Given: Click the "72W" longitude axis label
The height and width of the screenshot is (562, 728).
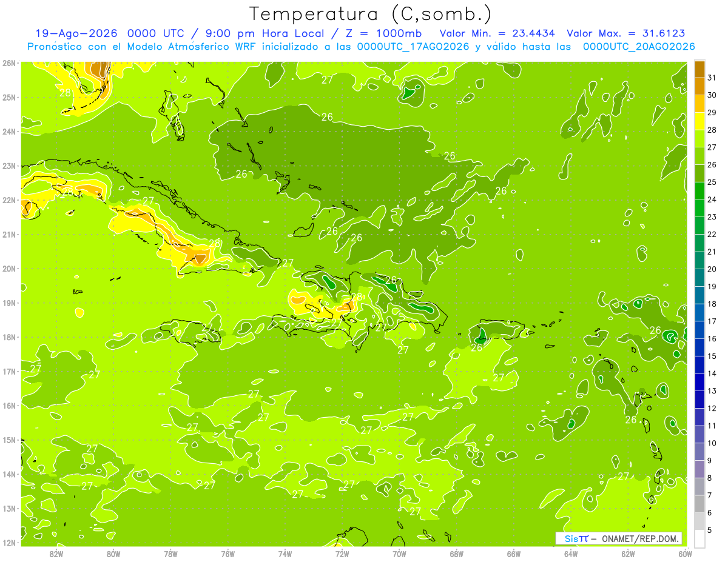Looking at the screenshot, I should tap(342, 553).
